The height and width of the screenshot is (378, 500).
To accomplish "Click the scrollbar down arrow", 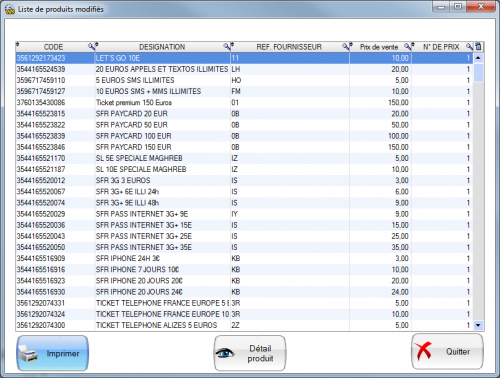I will point(479,325).
